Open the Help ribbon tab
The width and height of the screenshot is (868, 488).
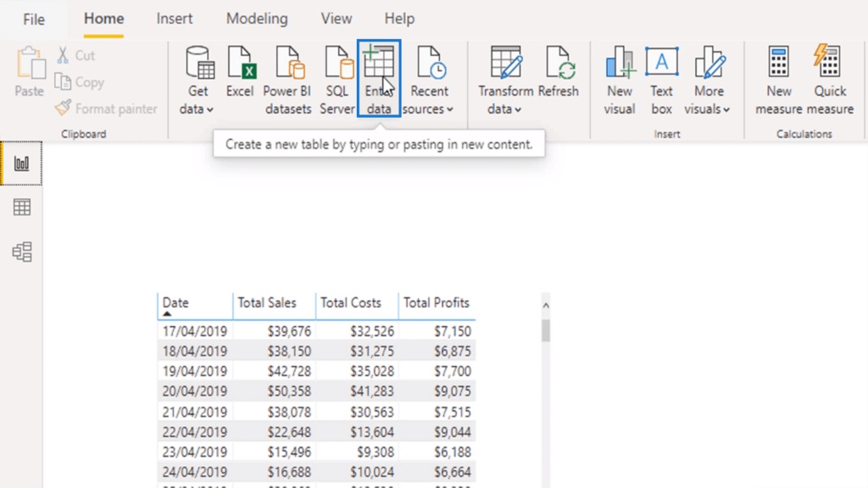point(399,19)
